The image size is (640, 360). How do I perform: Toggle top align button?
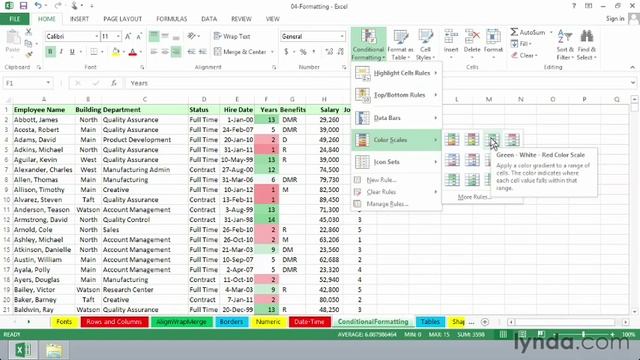[x=154, y=36]
